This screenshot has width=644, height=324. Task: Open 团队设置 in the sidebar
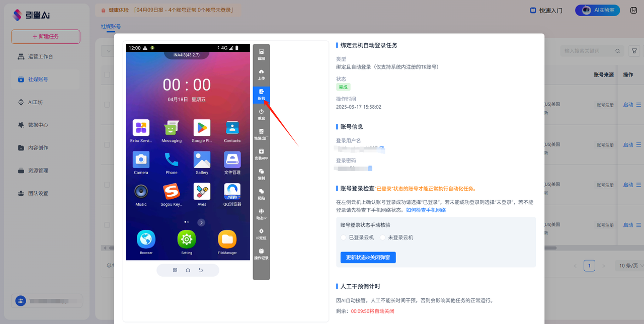[46, 193]
